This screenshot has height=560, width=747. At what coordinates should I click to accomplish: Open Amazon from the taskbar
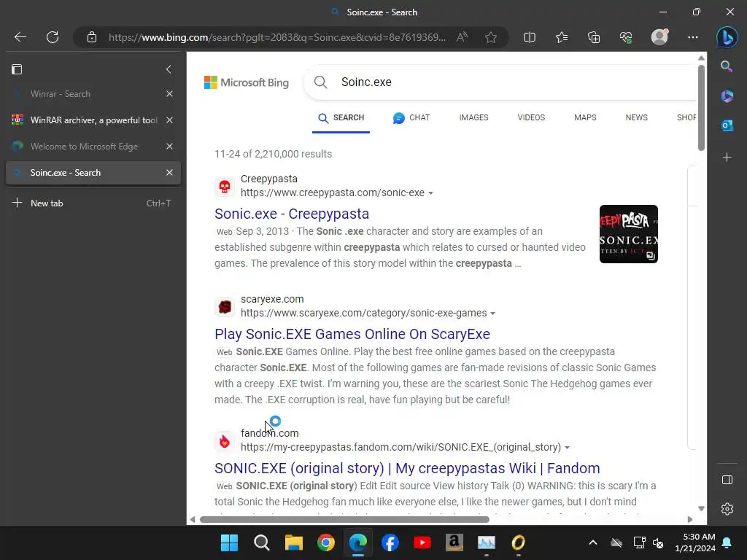tap(454, 542)
